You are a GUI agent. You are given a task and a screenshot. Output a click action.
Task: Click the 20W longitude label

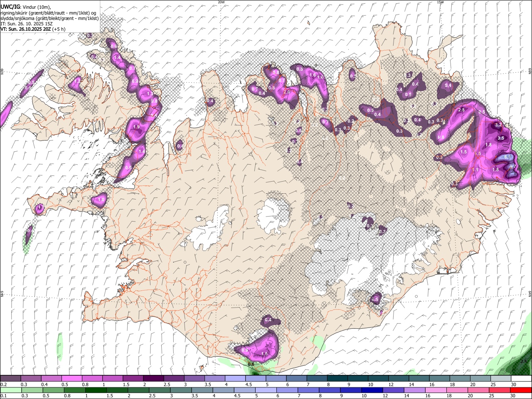point(222,2)
